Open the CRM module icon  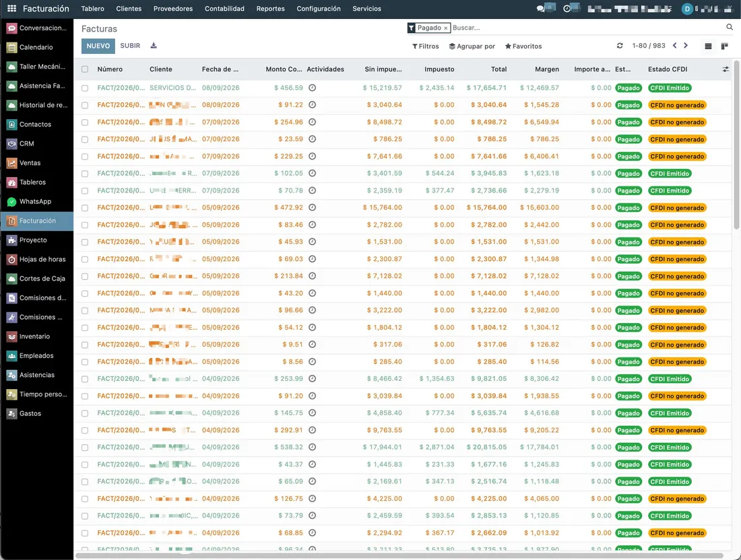point(12,143)
